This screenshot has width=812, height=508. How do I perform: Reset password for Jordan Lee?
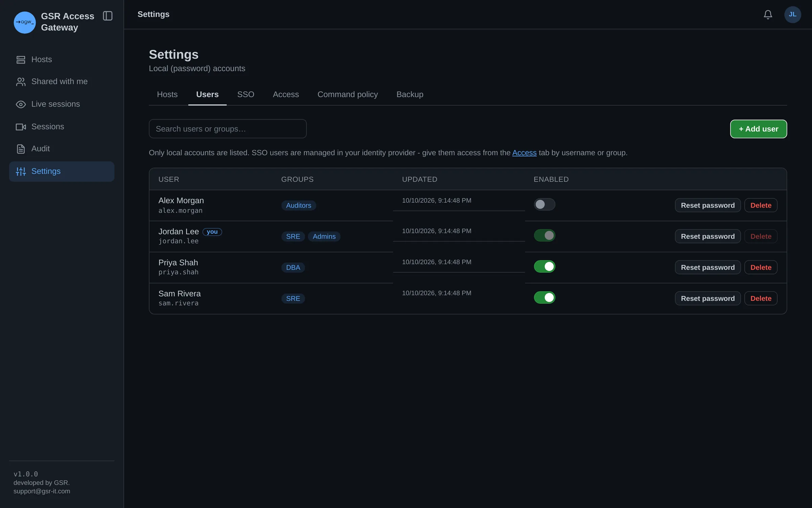click(x=707, y=236)
